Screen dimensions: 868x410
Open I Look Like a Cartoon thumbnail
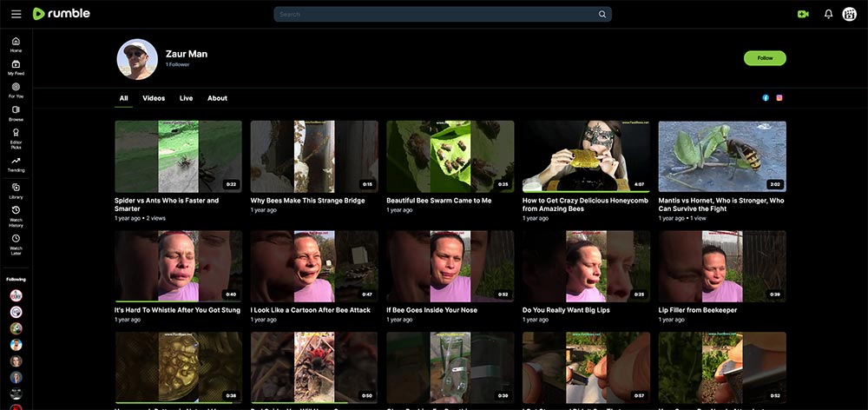[314, 266]
